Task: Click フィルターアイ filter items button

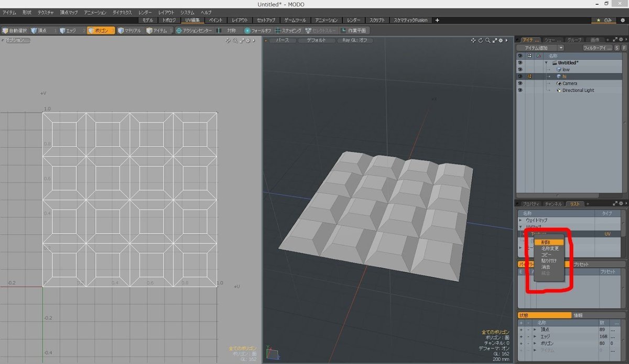Action: 598,48
